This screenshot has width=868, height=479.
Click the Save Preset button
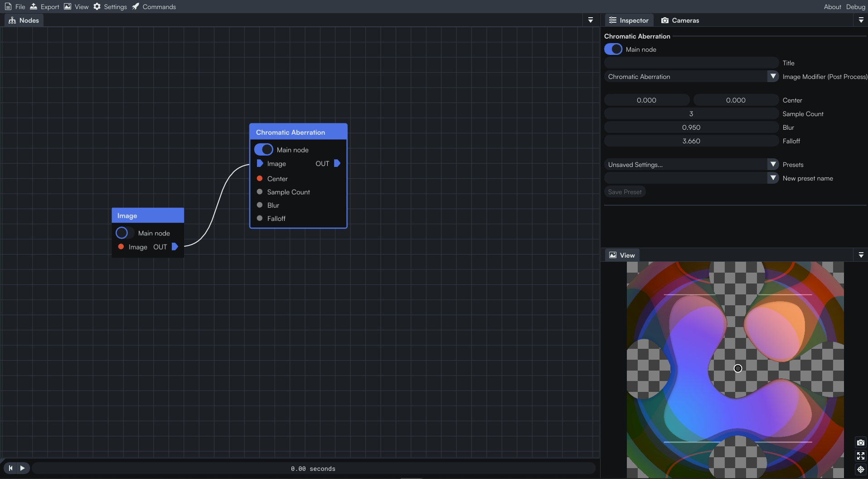point(625,192)
